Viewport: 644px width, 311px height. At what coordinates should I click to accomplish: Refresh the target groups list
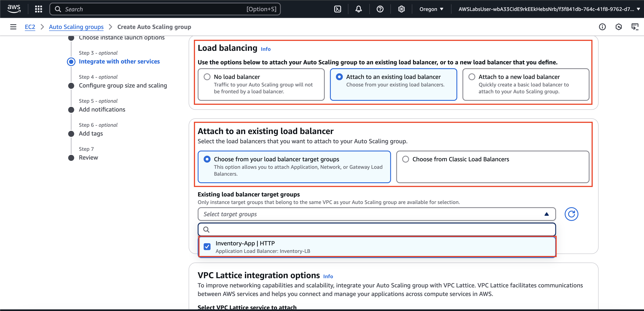[571, 214]
